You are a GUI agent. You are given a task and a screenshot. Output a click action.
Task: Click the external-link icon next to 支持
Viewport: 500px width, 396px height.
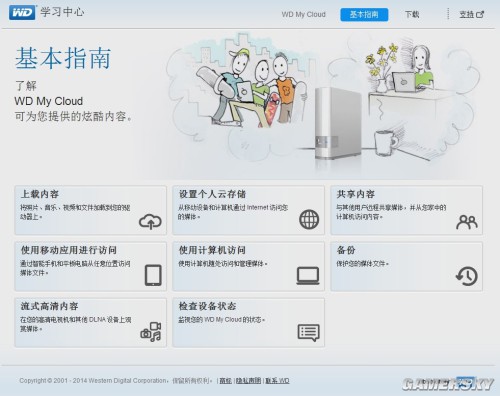point(480,14)
